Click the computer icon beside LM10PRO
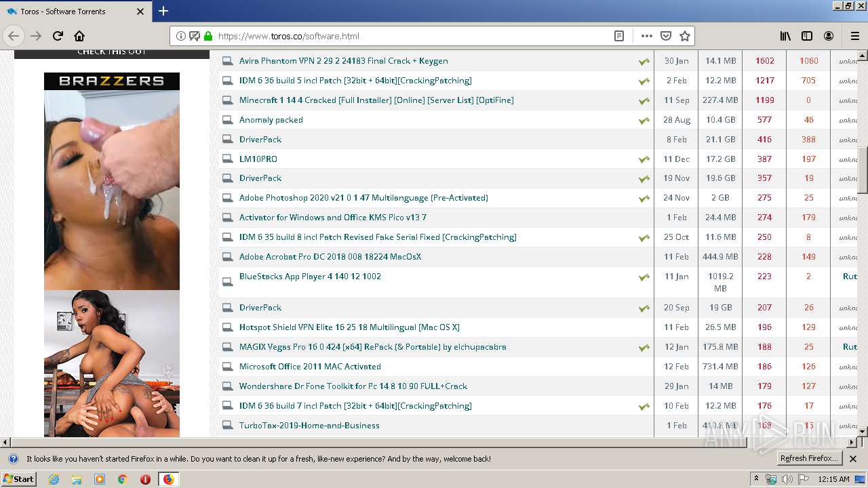868x488 pixels. click(227, 159)
